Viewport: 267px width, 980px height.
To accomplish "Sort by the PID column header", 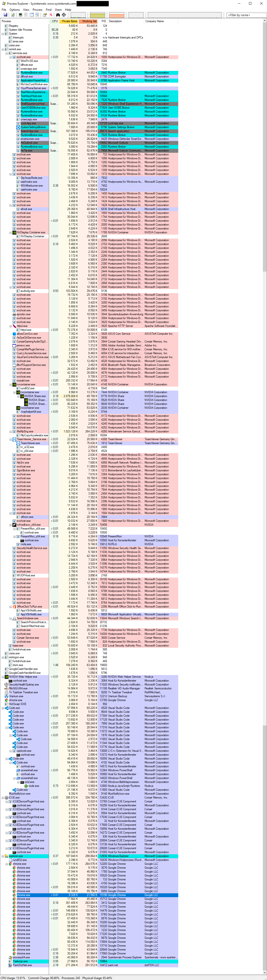I will [x=103, y=21].
